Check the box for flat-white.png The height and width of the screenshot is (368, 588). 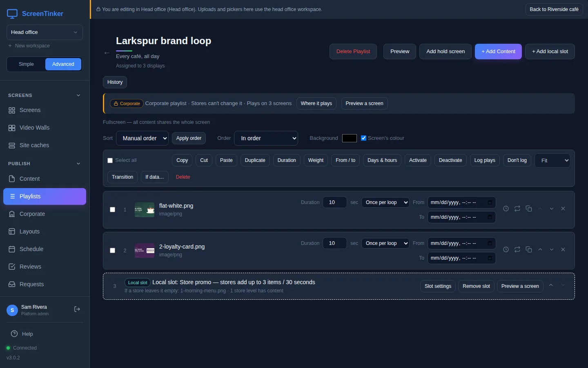[113, 210]
